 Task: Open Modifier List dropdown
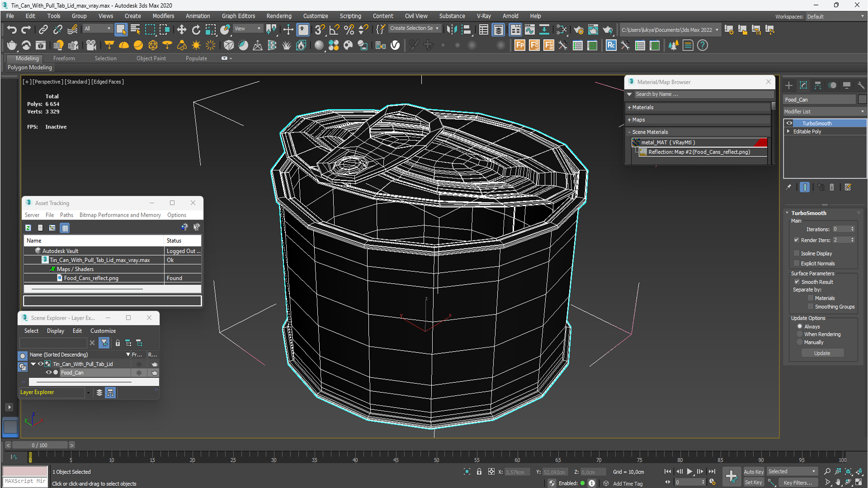[x=825, y=112]
